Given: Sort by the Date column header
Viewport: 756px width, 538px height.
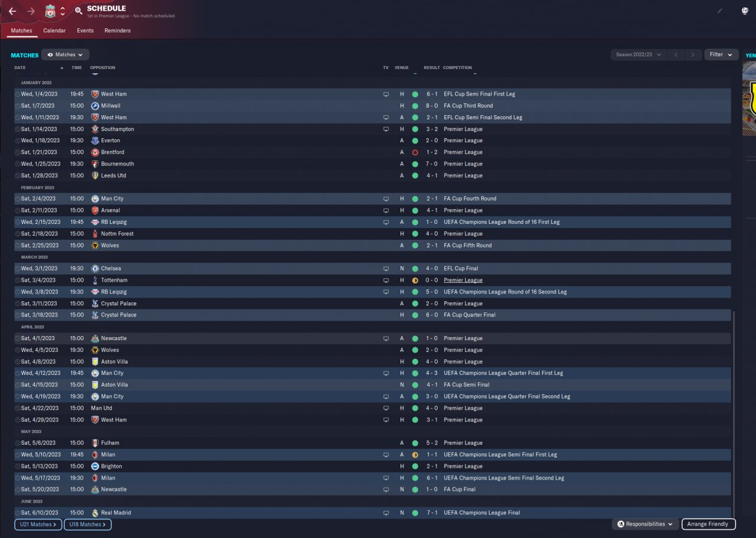Looking at the screenshot, I should (20, 68).
